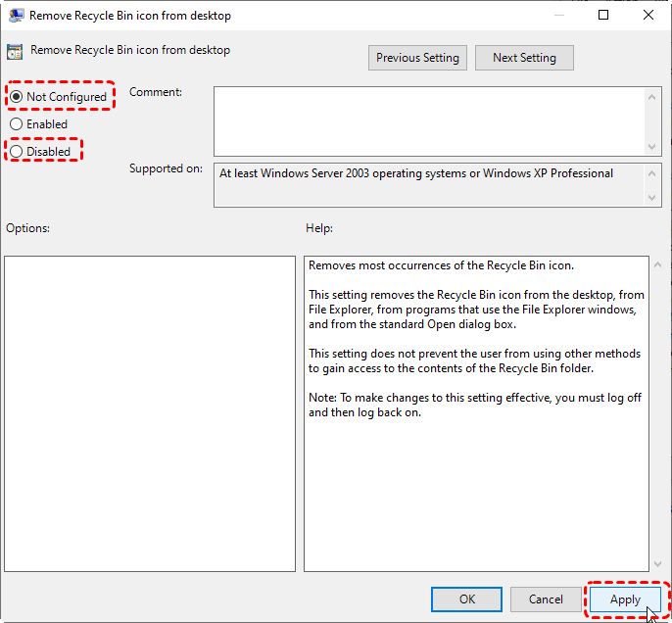672x623 pixels.
Task: Click help paragraph 'This setting does not prevent the user'
Action: pos(474,360)
